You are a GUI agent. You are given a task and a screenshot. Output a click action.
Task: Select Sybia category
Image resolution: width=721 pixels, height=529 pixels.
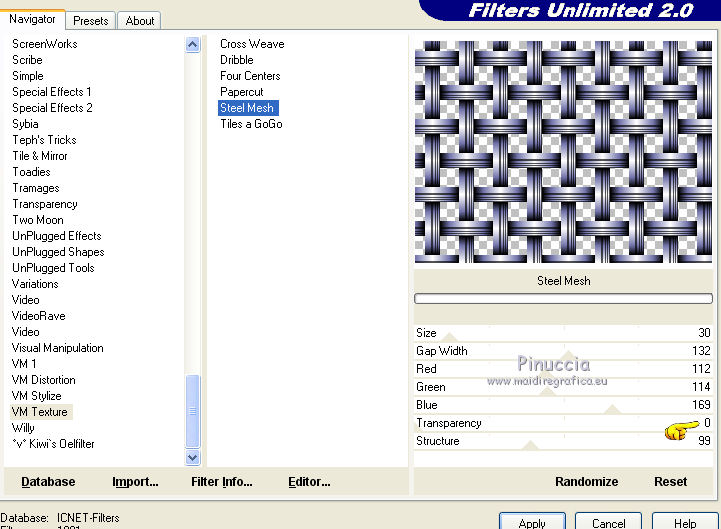click(x=25, y=124)
